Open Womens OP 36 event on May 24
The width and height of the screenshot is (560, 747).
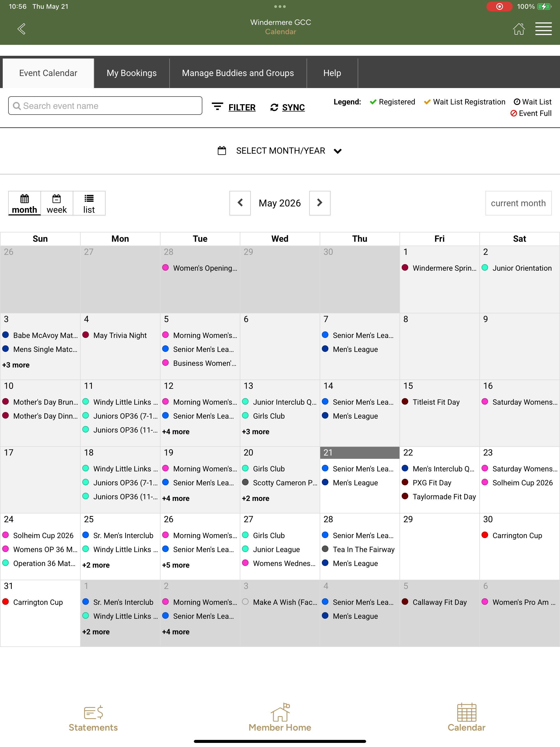[x=40, y=549]
